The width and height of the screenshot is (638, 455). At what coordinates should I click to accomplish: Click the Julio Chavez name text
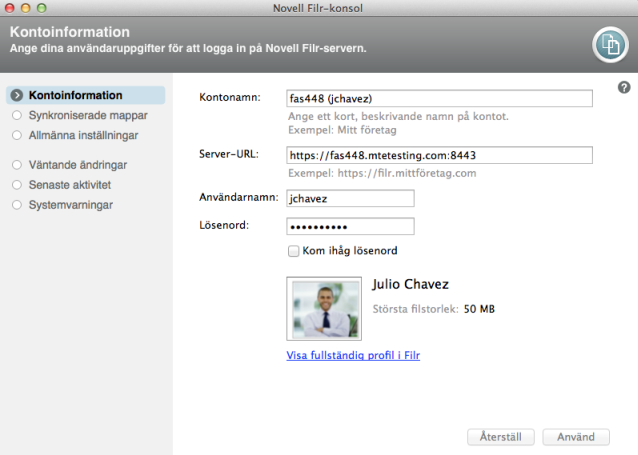(410, 284)
